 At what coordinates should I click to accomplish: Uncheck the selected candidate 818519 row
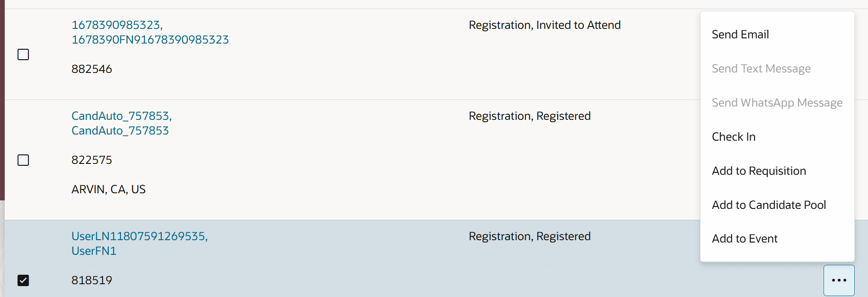pos(24,280)
